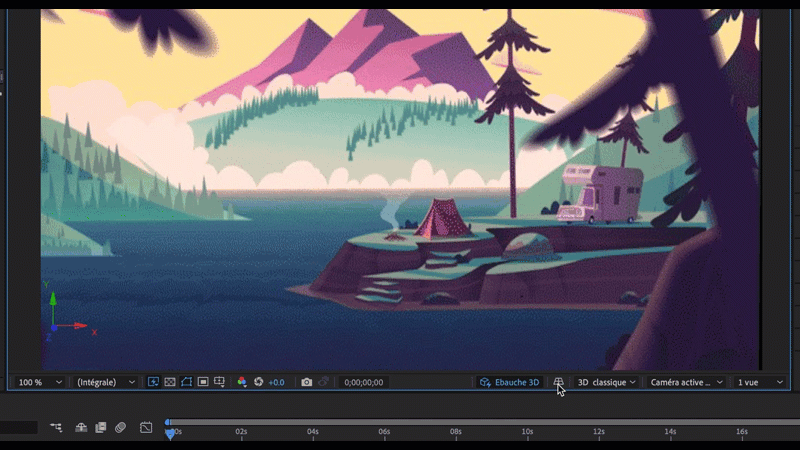800x450 pixels.
Task: Click the 14s mark on the ruler
Action: [670, 432]
